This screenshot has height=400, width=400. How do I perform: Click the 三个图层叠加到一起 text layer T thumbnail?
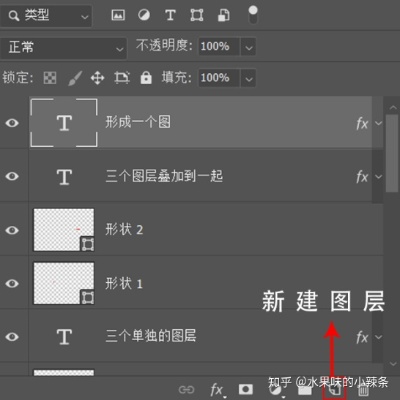pyautogui.click(x=64, y=177)
